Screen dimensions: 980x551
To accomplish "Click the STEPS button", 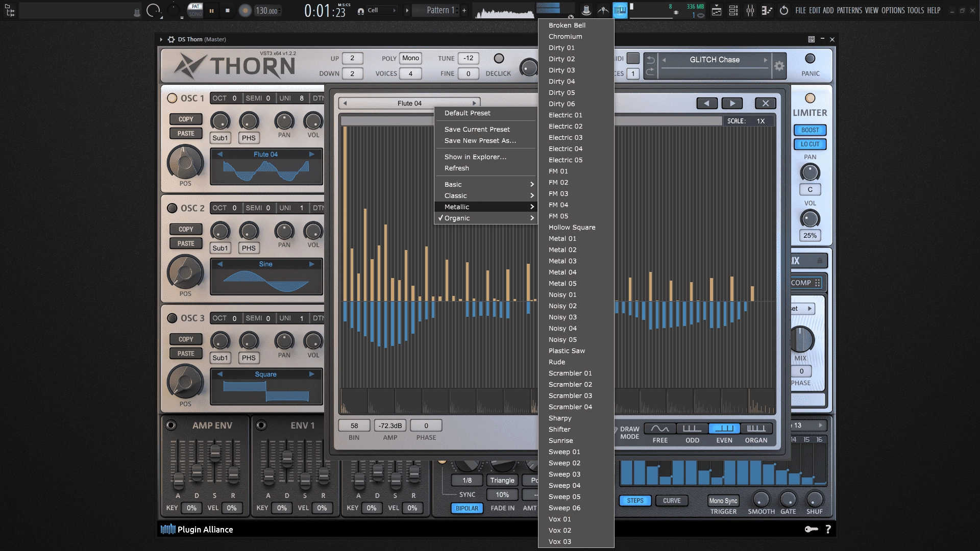I will (635, 501).
